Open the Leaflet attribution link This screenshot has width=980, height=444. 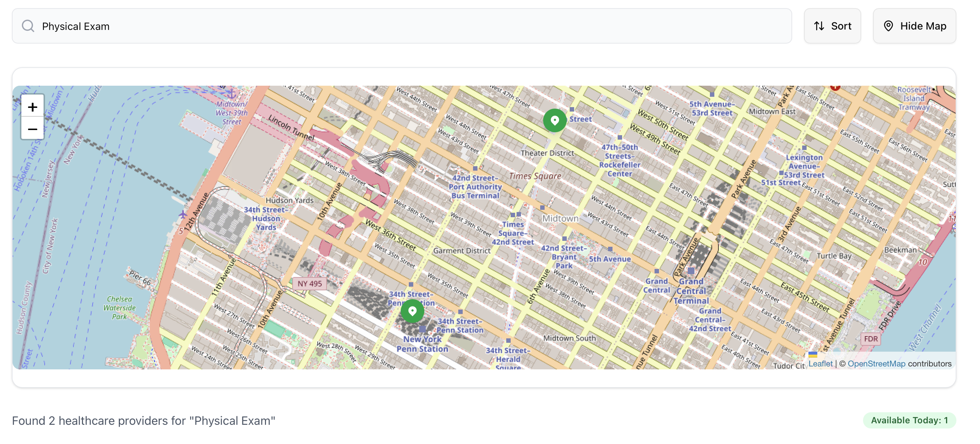pos(820,363)
